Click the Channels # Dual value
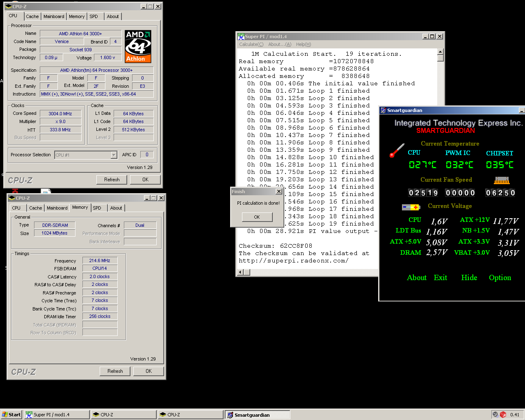Screen dimensions: 525x420 (x=140, y=225)
